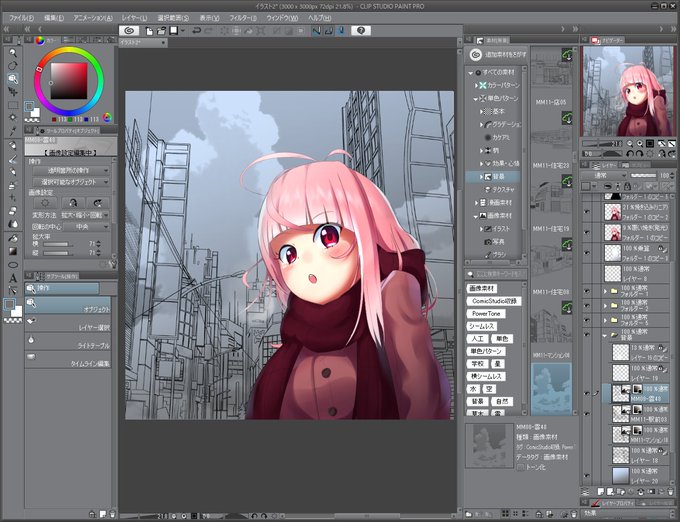Select the Move layer tool
This screenshot has width=680, height=522.
pos(13,92)
